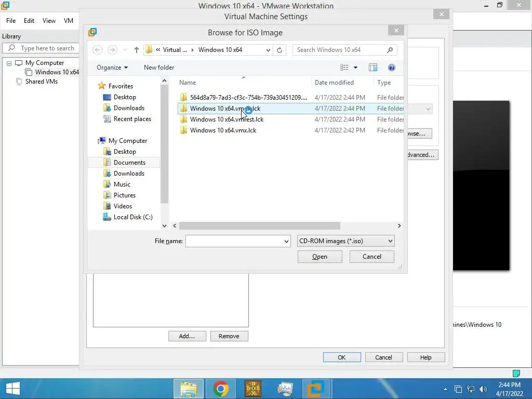
Task: Go up one folder level with up arrow
Action: pyautogui.click(x=137, y=50)
